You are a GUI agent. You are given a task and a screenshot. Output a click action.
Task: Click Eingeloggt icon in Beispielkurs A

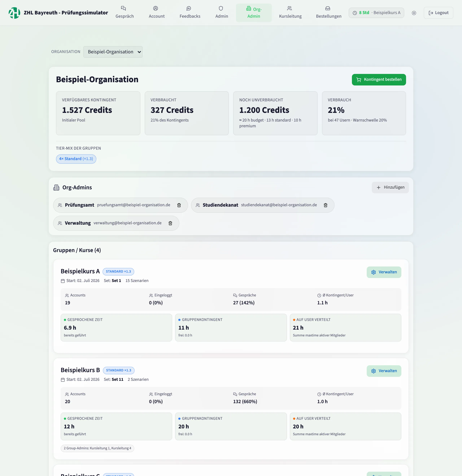[x=151, y=295]
